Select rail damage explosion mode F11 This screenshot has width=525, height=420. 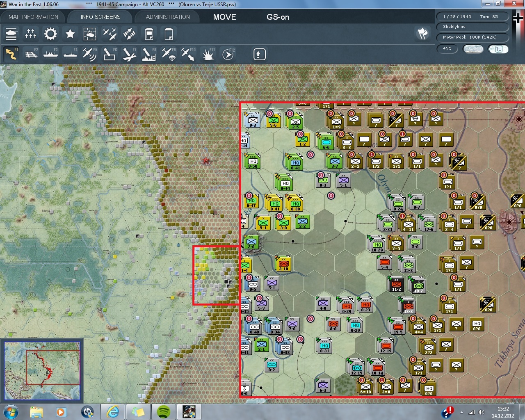208,54
